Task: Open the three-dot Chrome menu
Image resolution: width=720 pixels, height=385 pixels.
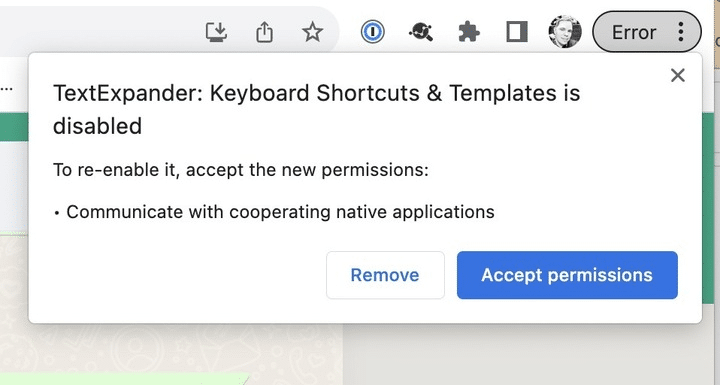Action: (681, 32)
